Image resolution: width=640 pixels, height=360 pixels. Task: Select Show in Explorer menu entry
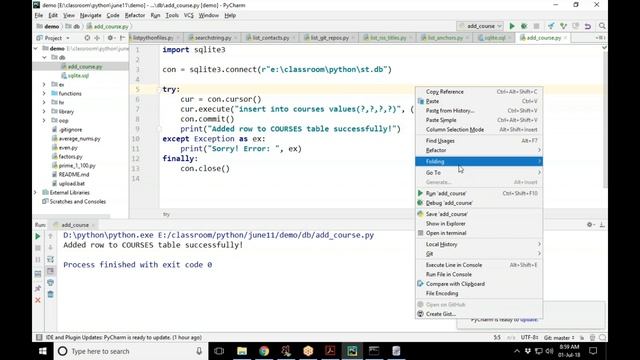(479, 224)
